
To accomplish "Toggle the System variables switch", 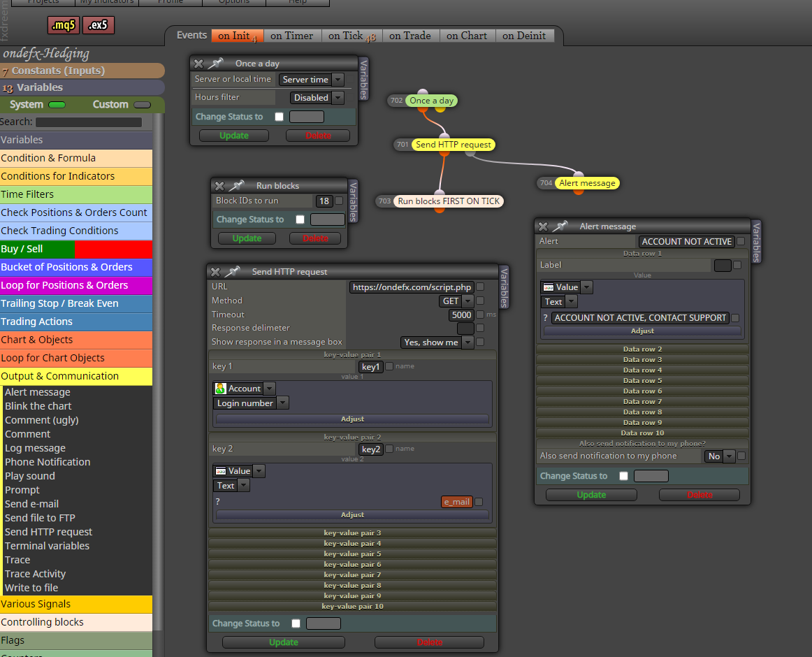I will point(57,105).
